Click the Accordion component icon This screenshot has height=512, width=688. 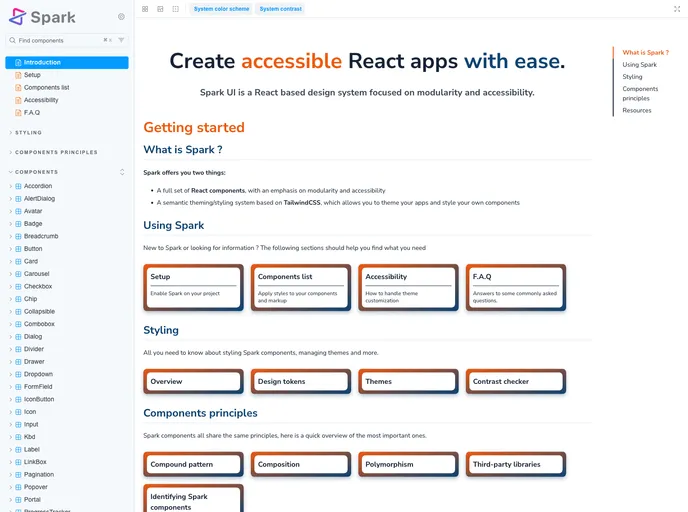pyautogui.click(x=18, y=186)
